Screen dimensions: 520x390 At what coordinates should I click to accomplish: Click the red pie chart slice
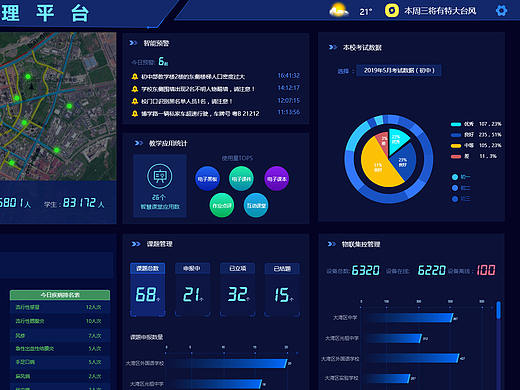[383, 141]
